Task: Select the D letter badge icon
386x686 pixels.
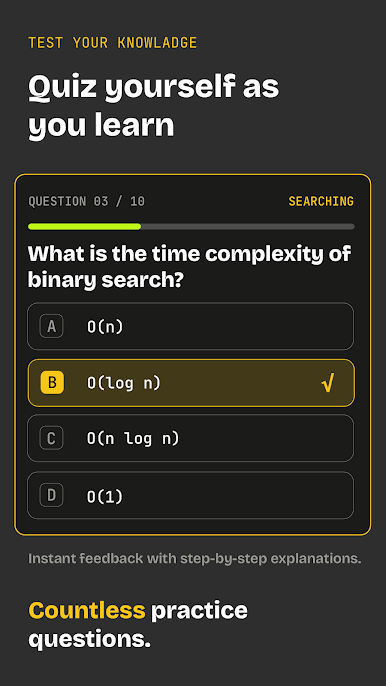Action: pos(52,495)
